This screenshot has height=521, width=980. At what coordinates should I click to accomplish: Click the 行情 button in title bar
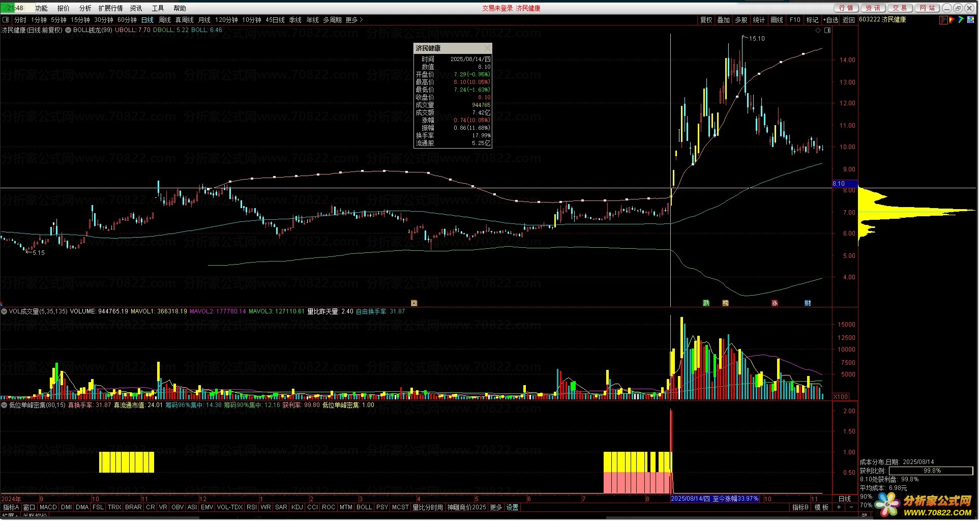click(x=847, y=8)
